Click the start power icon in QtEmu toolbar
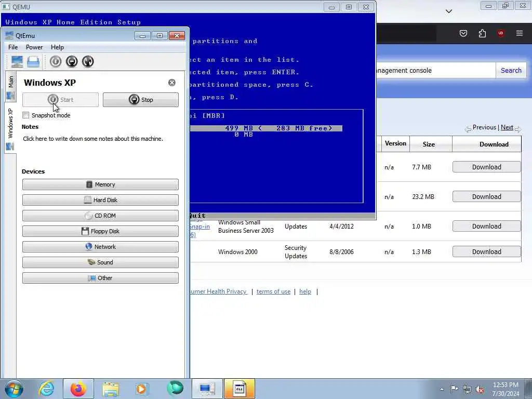 pos(56,61)
